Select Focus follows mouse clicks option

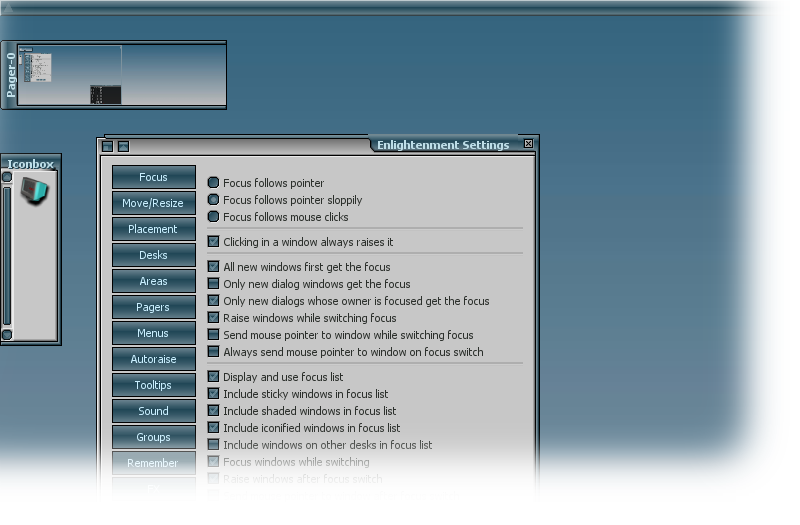[x=213, y=216]
